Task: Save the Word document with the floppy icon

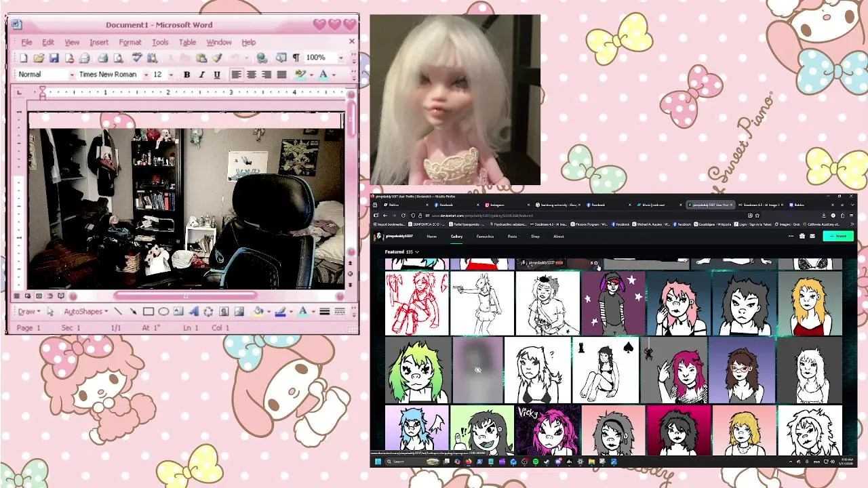Action: click(x=54, y=58)
